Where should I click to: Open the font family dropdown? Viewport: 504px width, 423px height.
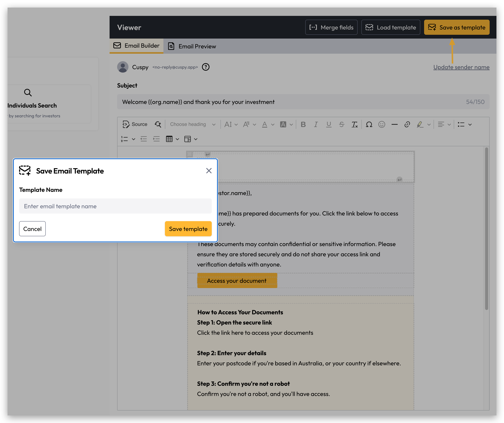click(250, 124)
